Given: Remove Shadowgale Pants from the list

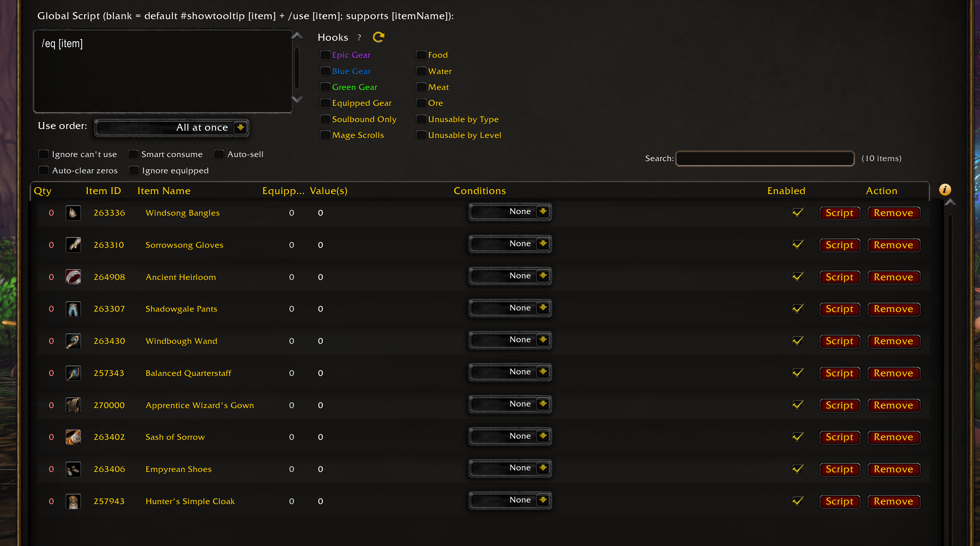Looking at the screenshot, I should [894, 309].
